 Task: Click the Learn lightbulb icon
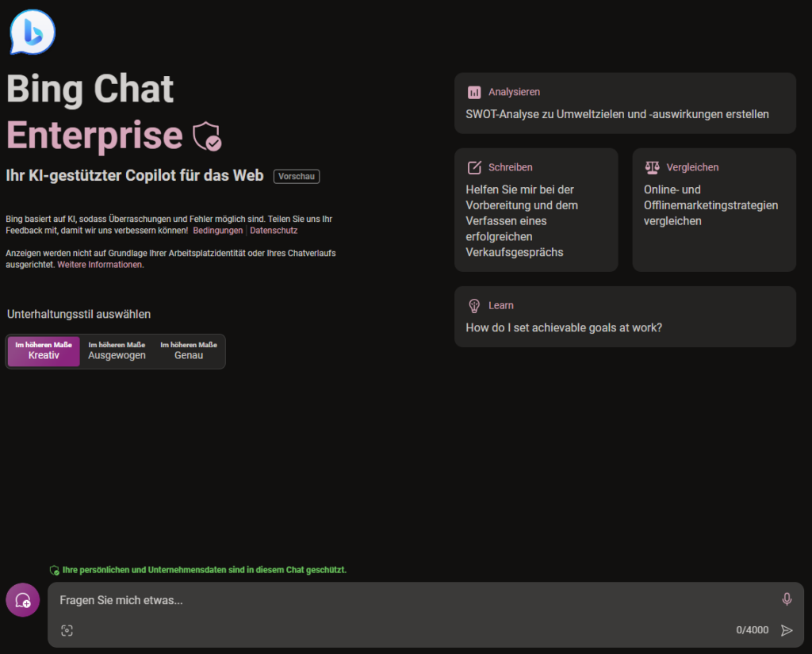tap(474, 305)
